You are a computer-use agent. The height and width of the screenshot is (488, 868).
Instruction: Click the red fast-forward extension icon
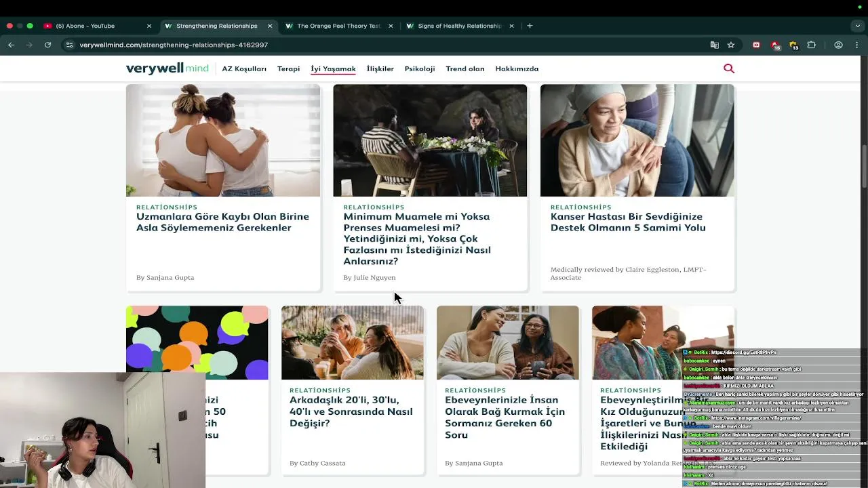[x=756, y=45]
